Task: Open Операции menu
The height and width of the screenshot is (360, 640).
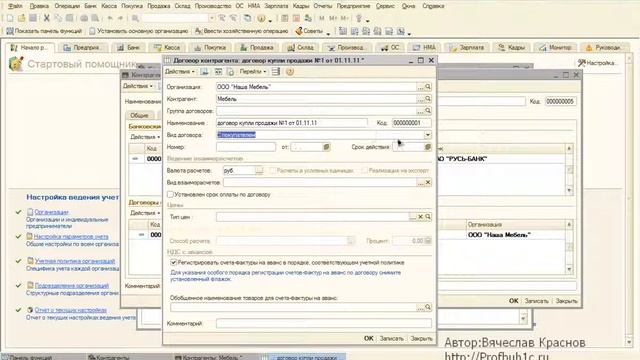Action: [x=67, y=6]
